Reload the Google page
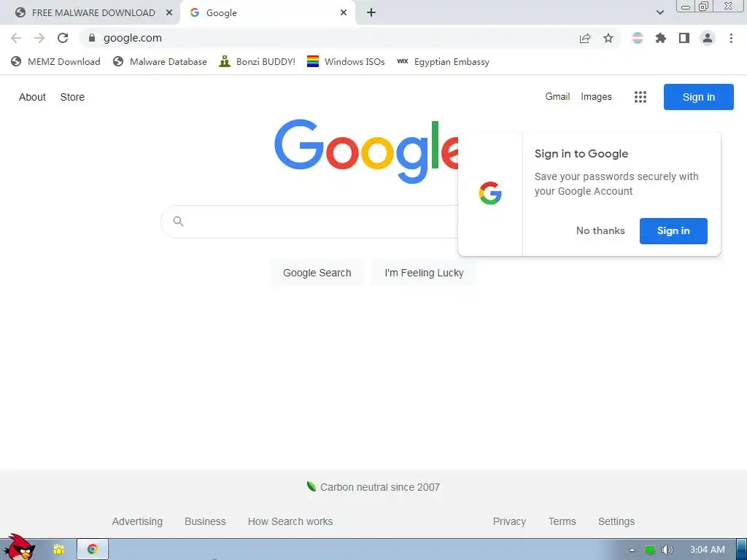Screen dimensions: 747x560 (x=63, y=38)
